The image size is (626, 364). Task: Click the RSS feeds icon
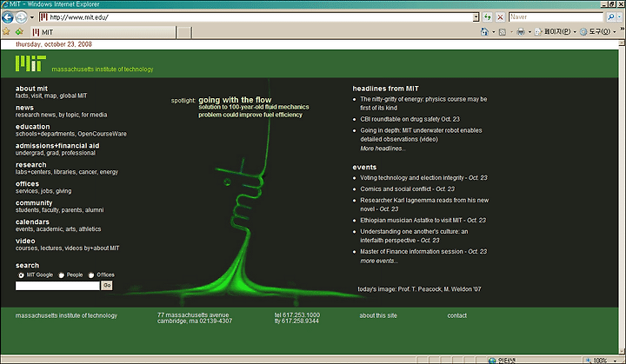pyautogui.click(x=503, y=32)
